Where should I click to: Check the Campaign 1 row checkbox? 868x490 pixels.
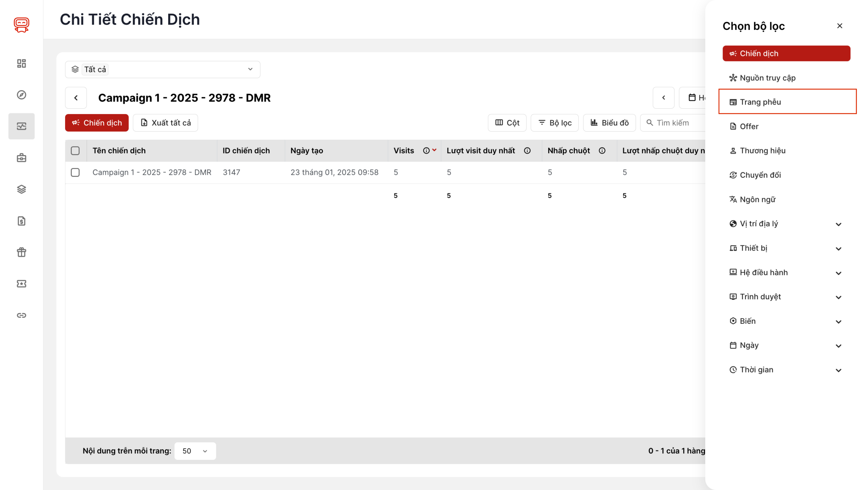tap(75, 172)
